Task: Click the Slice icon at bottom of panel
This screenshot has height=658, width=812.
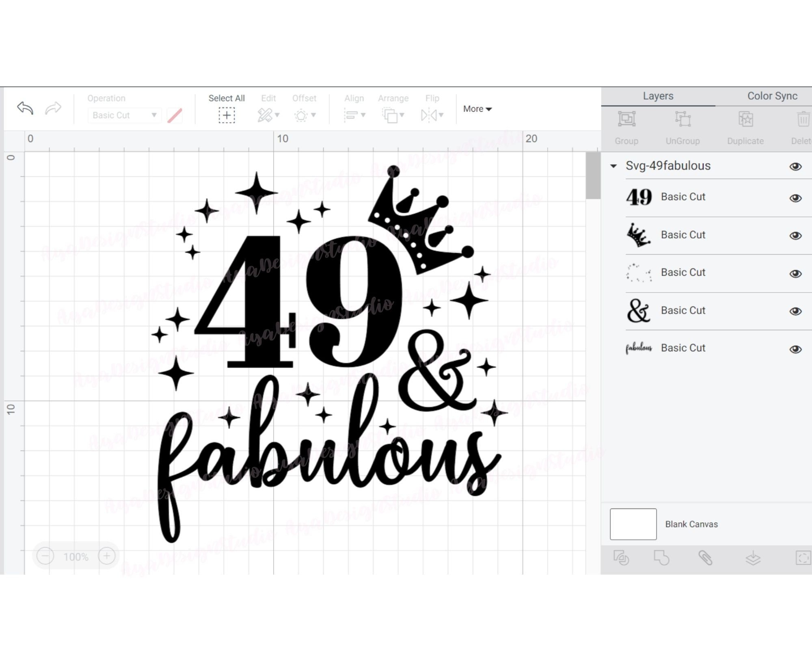Action: (x=621, y=557)
